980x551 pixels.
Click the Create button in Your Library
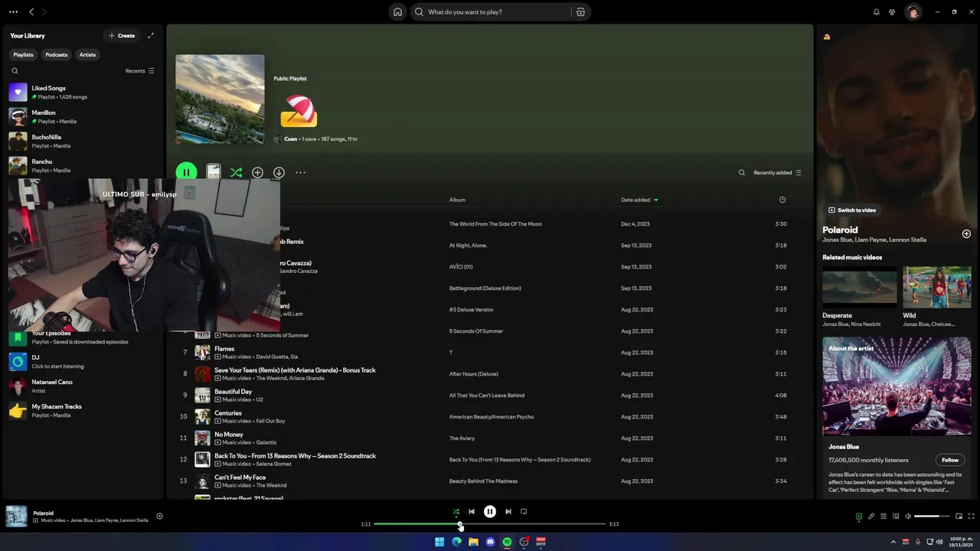(122, 36)
